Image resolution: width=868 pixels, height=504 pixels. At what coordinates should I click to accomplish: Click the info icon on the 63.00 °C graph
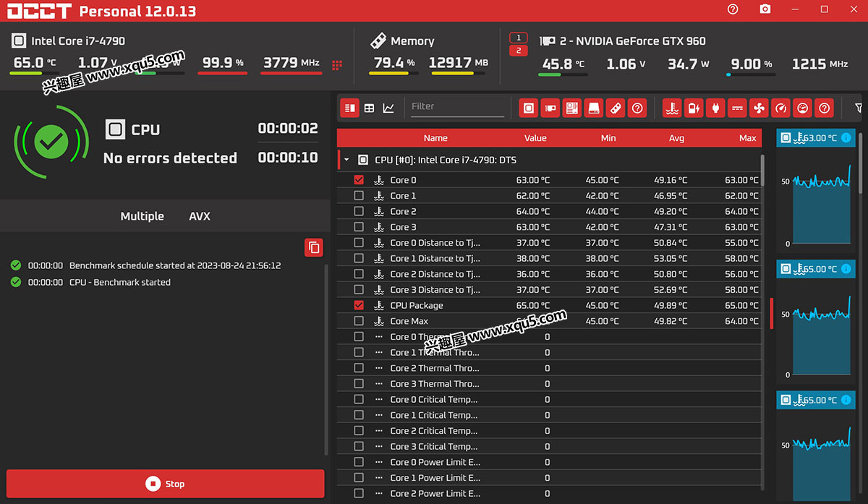click(x=846, y=137)
